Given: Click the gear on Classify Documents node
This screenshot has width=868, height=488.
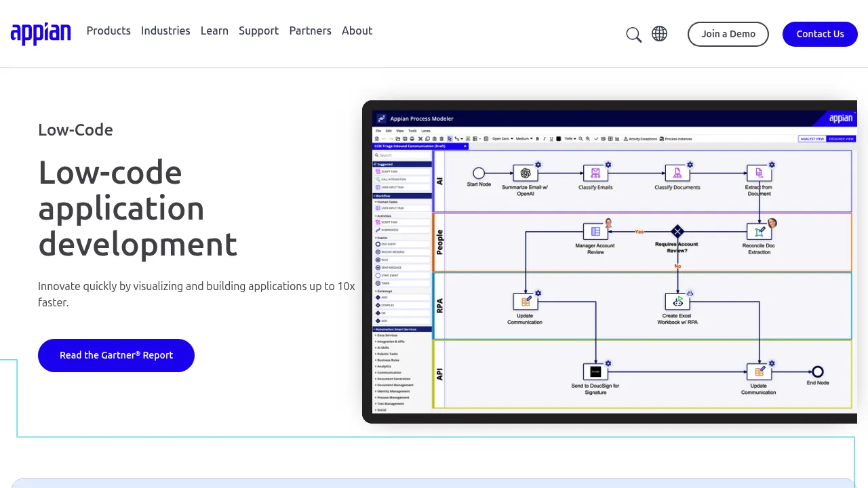Looking at the screenshot, I should (690, 165).
